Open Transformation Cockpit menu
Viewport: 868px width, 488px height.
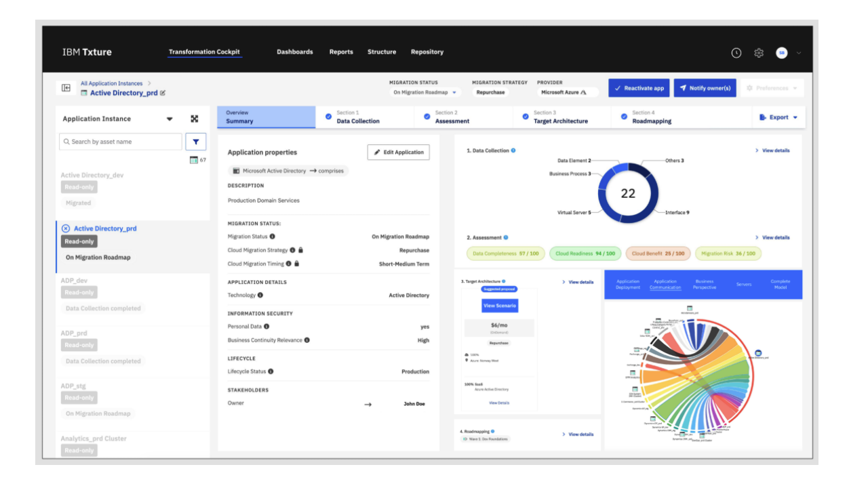[204, 52]
